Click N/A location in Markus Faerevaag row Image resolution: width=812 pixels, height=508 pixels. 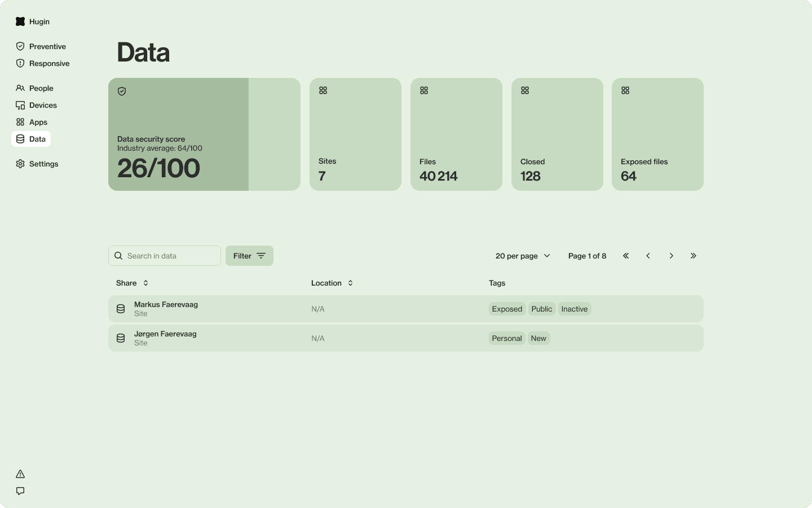318,309
